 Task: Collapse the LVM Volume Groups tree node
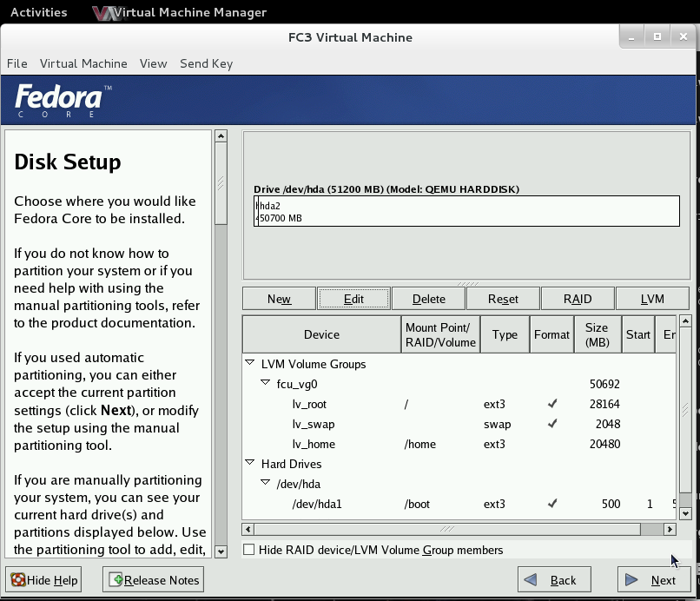(250, 362)
